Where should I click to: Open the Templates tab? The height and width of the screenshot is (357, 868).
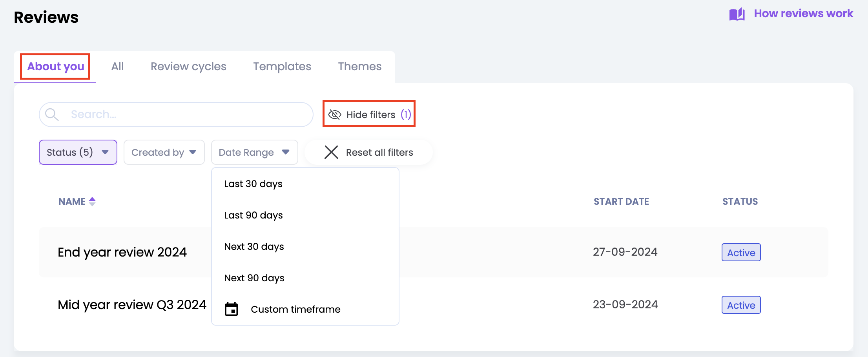pos(282,66)
